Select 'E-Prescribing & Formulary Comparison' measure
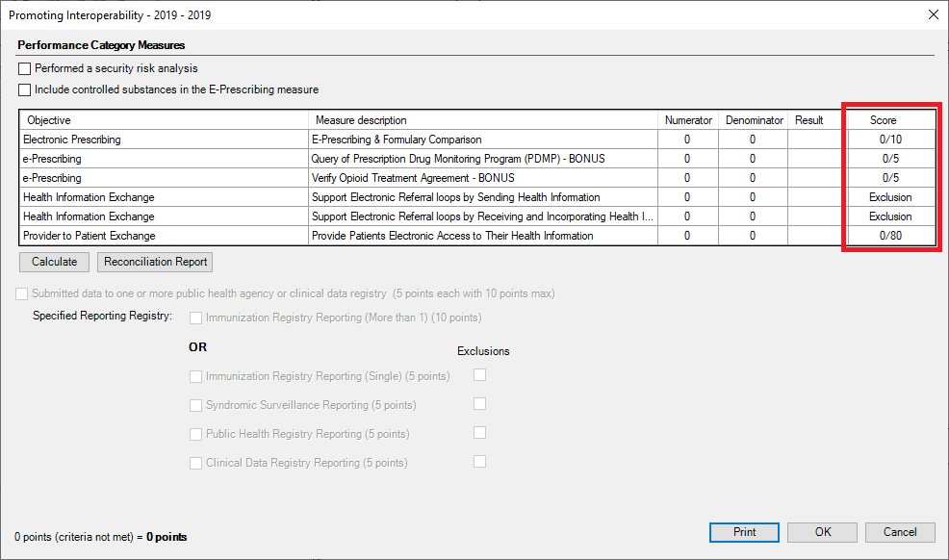This screenshot has height=560, width=949. (483, 140)
